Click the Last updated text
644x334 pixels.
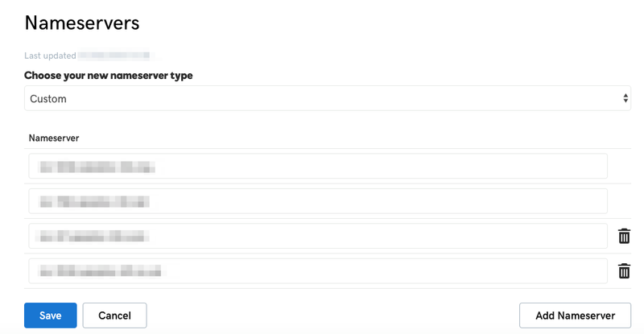point(50,56)
